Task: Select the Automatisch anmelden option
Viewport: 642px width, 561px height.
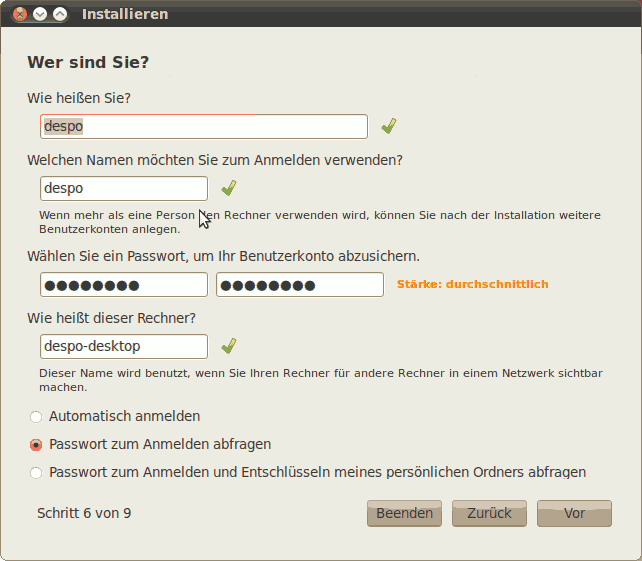Action: [36, 416]
